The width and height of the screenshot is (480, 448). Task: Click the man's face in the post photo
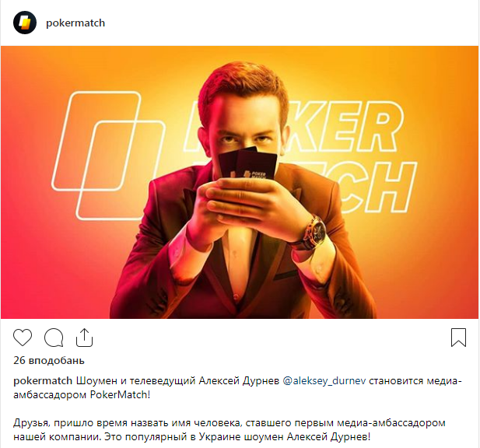[x=244, y=122]
